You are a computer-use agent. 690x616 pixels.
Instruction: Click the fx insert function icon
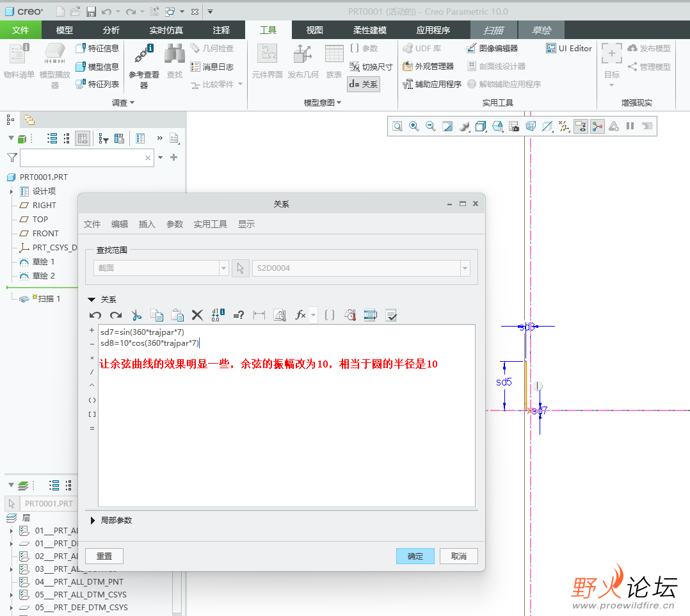click(x=301, y=315)
